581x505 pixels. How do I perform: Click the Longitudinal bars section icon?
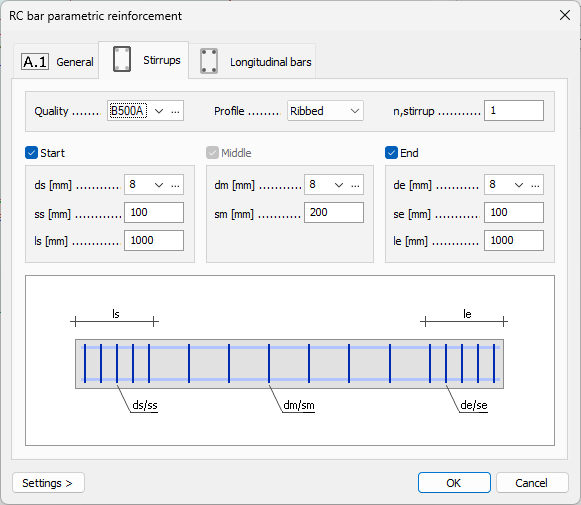209,61
